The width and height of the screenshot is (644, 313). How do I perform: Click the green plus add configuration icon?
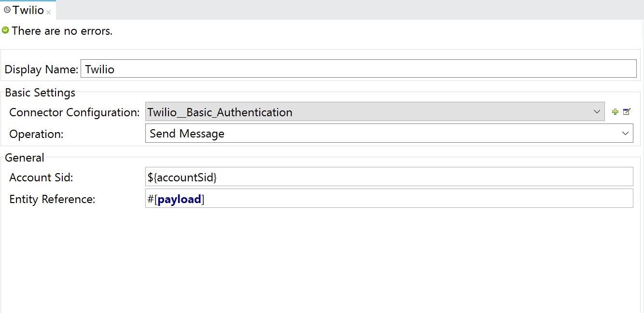coord(615,112)
